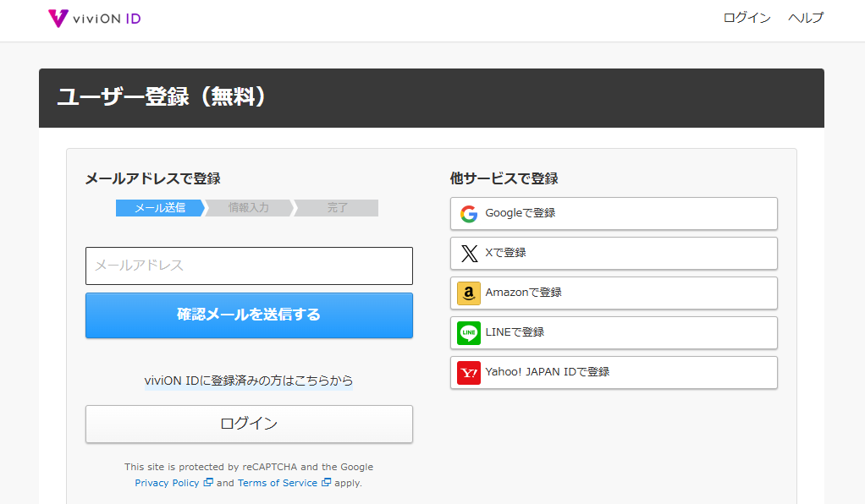Open the Terms of Service link
The width and height of the screenshot is (865, 504).
tap(277, 484)
